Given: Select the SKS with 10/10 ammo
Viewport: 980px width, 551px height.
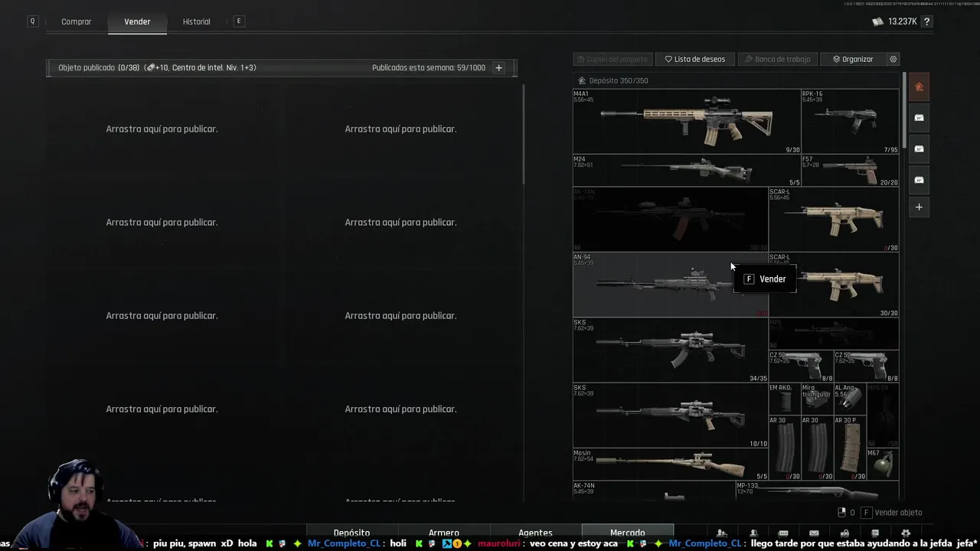Looking at the screenshot, I should click(x=671, y=416).
